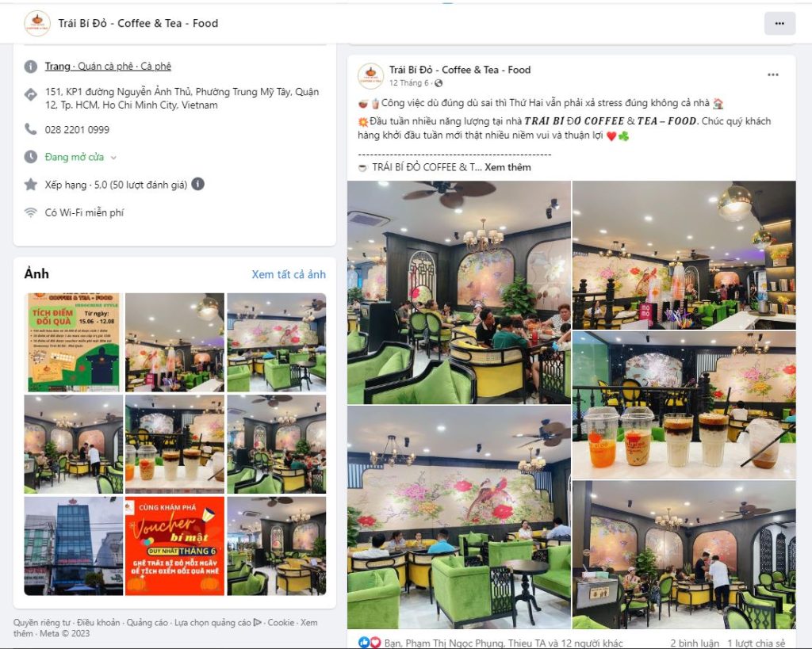Open the '2 bình luận' comments count
The height and width of the screenshot is (649, 812).
(695, 643)
